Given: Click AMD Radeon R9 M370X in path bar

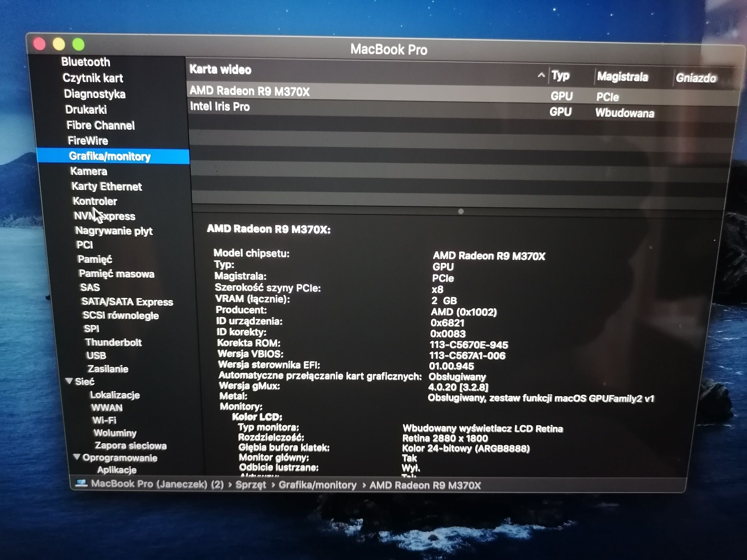Looking at the screenshot, I should coord(425,485).
